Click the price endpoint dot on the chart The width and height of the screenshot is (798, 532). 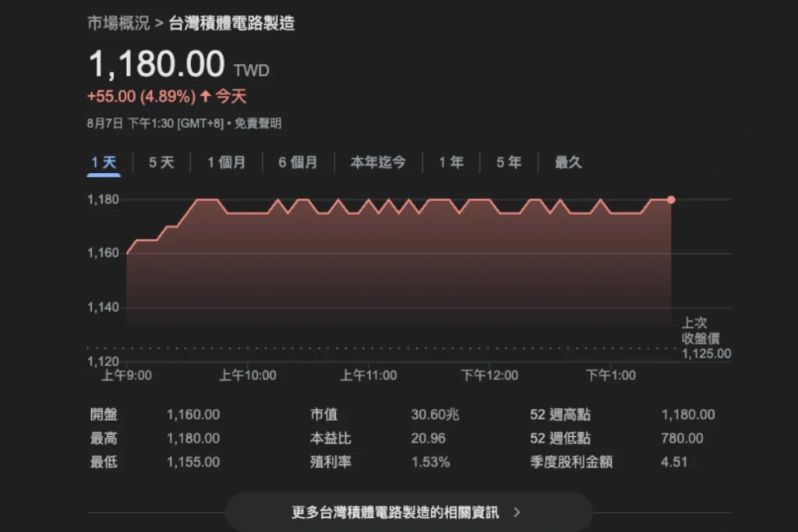click(x=671, y=200)
